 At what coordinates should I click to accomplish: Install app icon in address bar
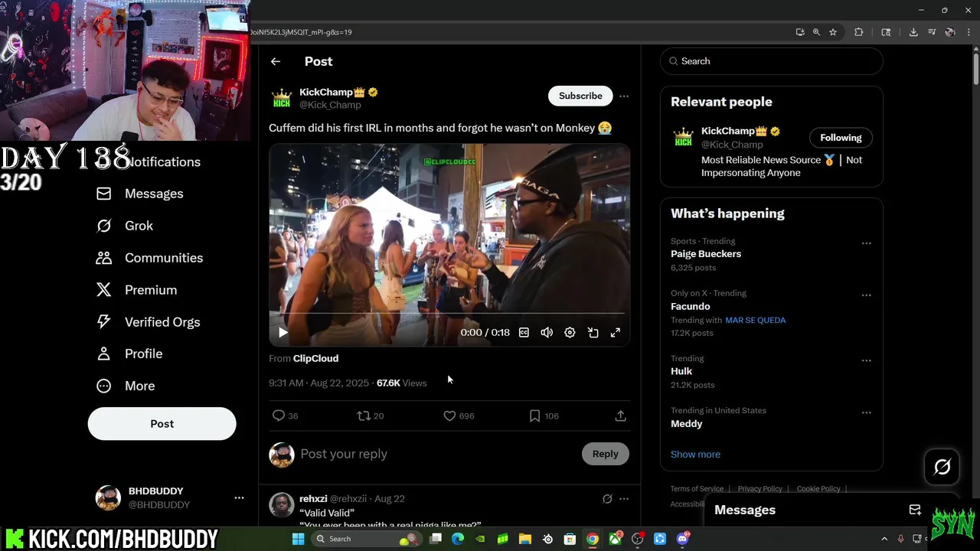click(800, 32)
